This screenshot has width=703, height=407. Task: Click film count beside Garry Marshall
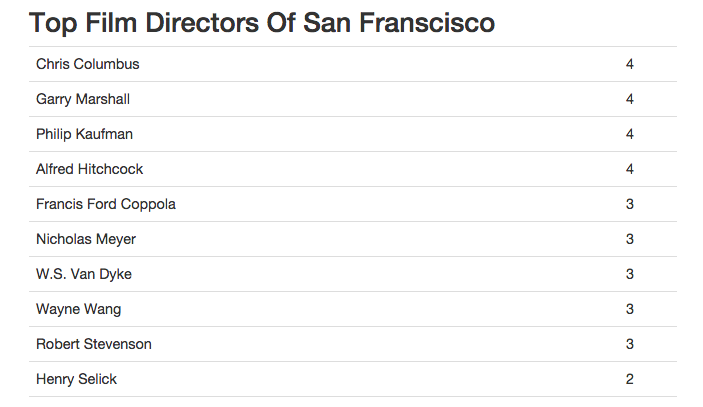tap(629, 99)
